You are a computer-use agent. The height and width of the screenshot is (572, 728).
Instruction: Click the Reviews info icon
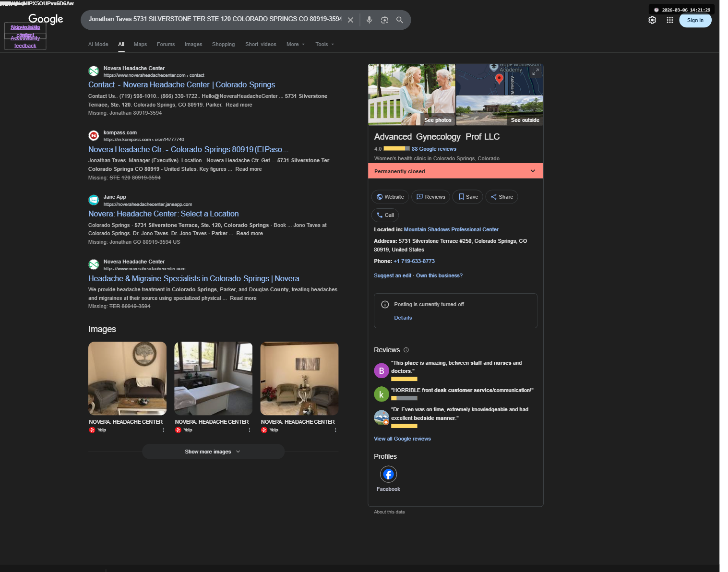point(406,350)
